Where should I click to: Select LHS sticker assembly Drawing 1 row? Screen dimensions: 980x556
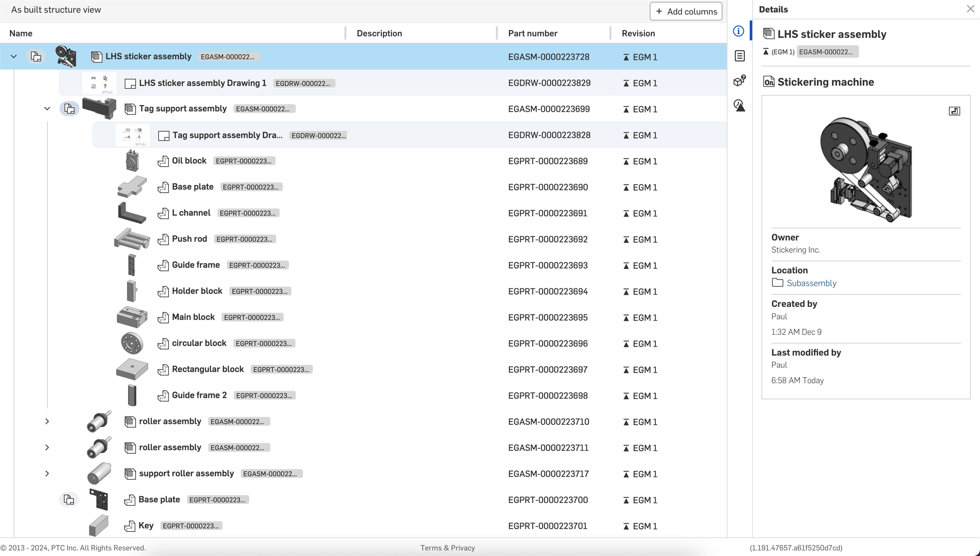click(392, 83)
